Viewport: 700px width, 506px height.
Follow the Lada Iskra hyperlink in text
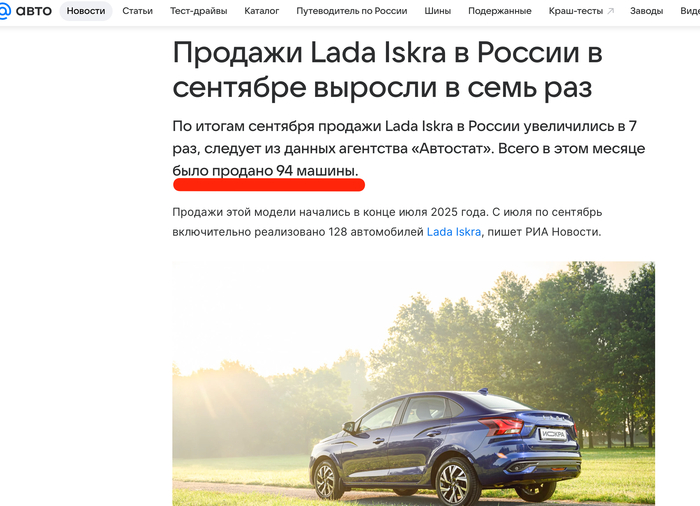[x=454, y=232]
